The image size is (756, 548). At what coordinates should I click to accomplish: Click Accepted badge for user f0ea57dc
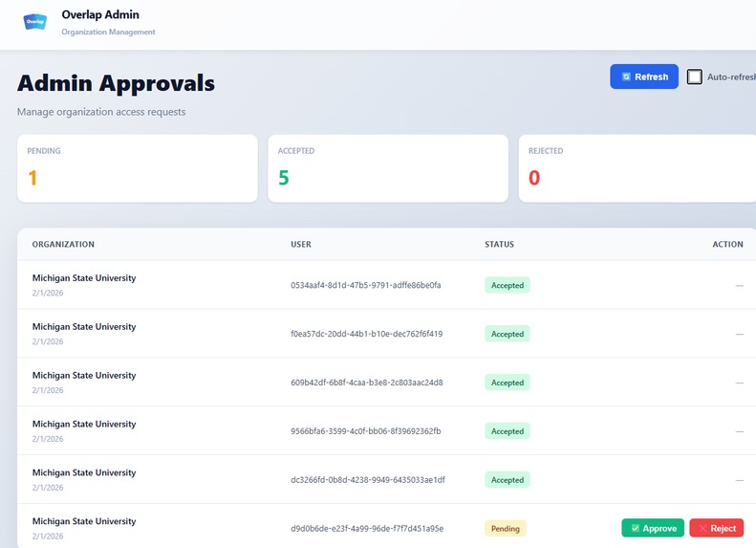[x=508, y=334]
